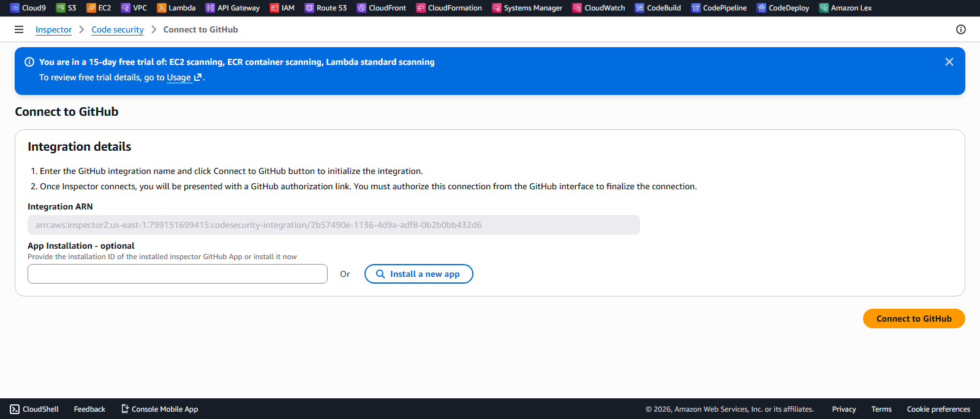The image size is (980, 419).
Task: Dismiss the free trial banner
Action: point(949,62)
